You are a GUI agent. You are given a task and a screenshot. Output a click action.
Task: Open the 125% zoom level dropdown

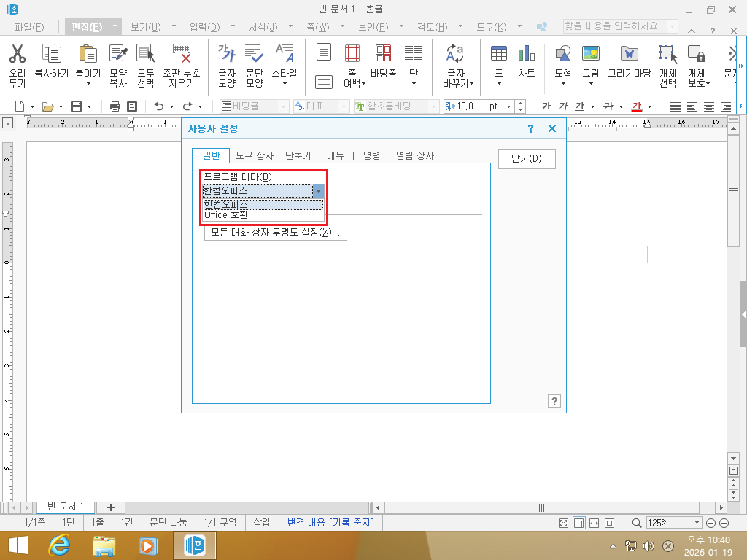point(697,523)
